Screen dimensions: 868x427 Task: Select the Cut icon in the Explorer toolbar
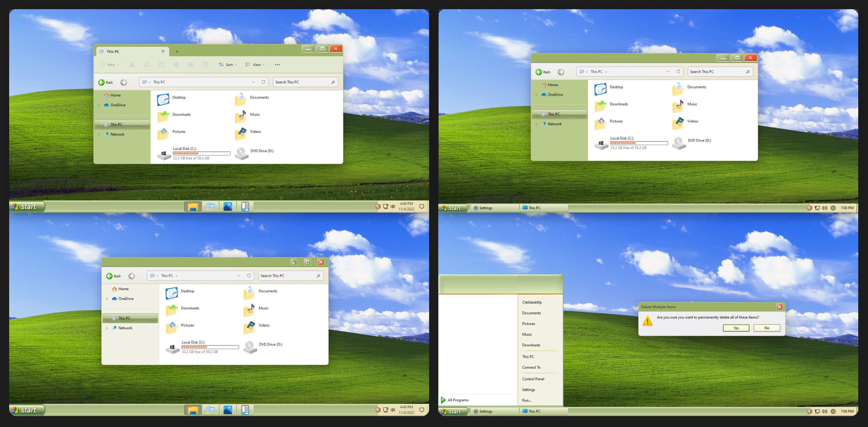coord(132,64)
